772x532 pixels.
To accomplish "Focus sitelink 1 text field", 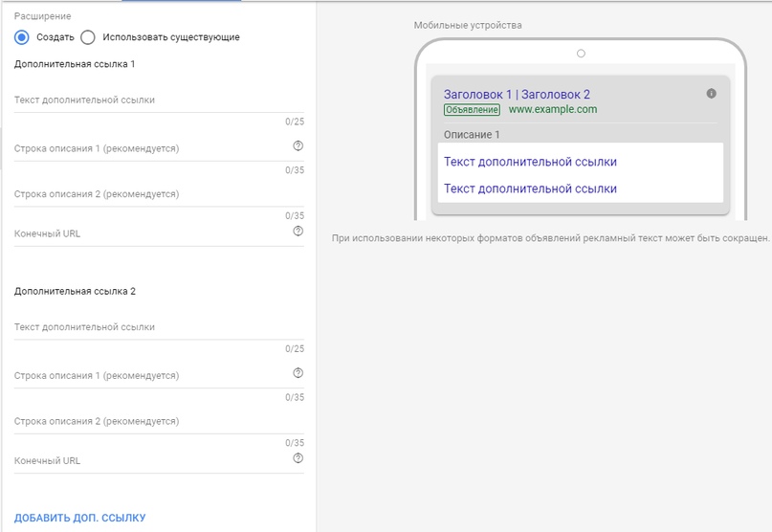I will [159, 100].
